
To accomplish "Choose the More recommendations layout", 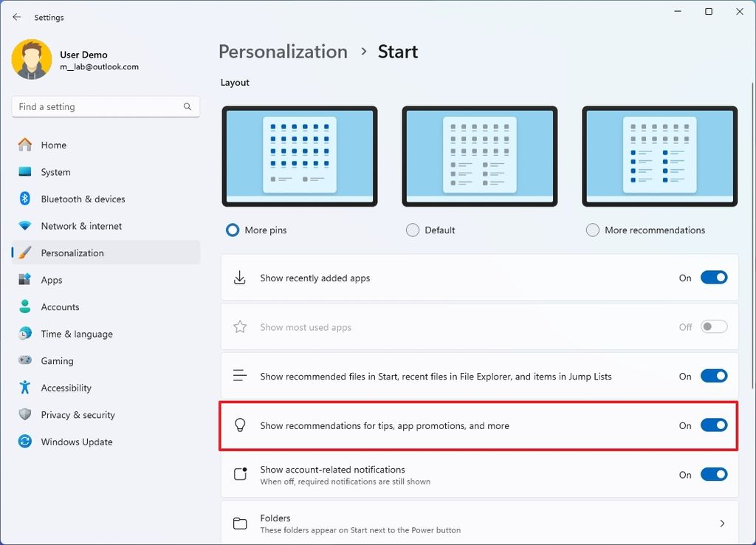I will coord(593,230).
